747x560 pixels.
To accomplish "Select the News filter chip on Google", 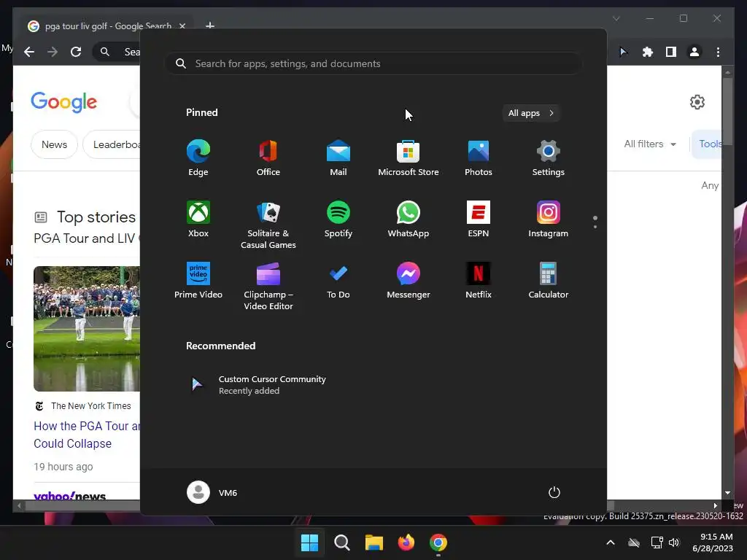I will click(x=54, y=144).
